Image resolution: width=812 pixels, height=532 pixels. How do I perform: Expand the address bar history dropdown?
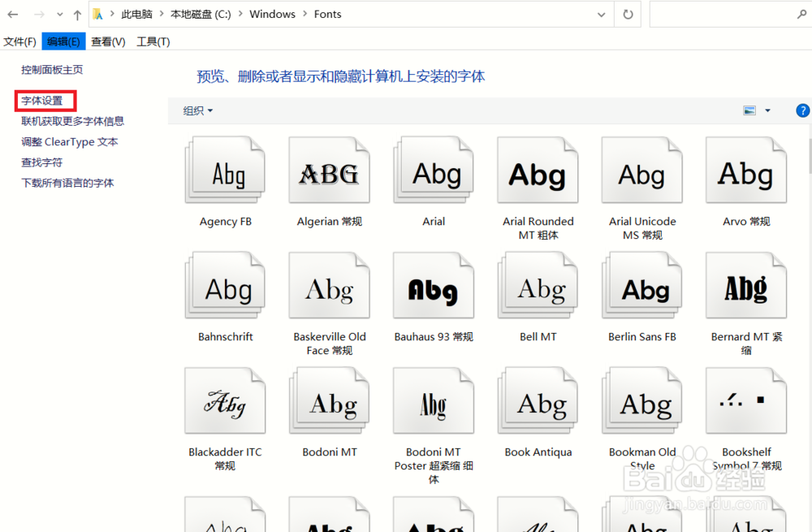coord(601,15)
